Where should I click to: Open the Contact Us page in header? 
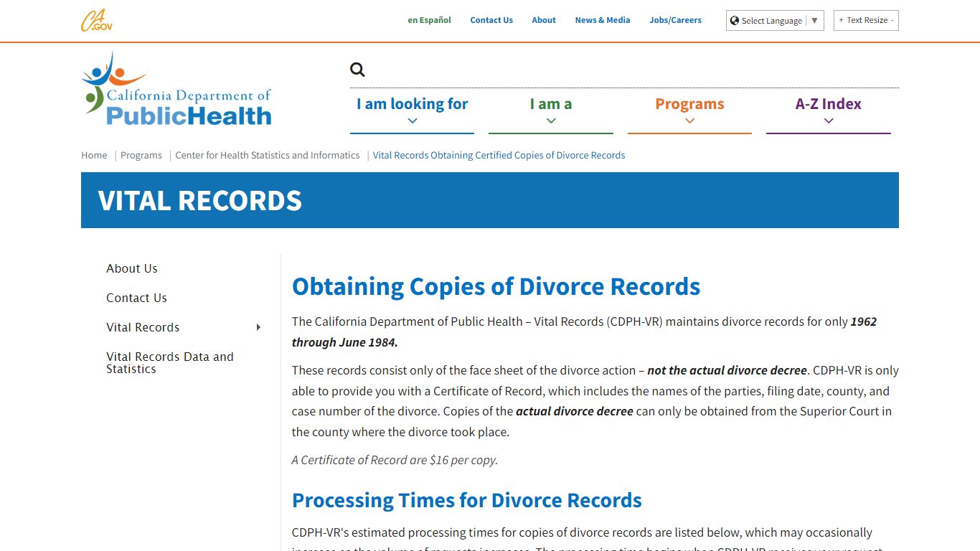[x=491, y=20]
